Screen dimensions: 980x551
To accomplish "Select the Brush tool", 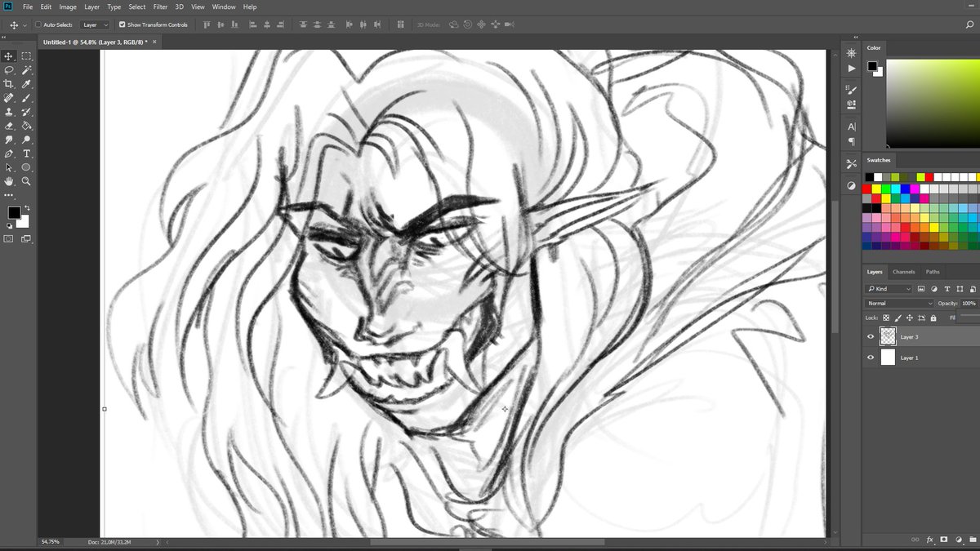I will pyautogui.click(x=26, y=98).
